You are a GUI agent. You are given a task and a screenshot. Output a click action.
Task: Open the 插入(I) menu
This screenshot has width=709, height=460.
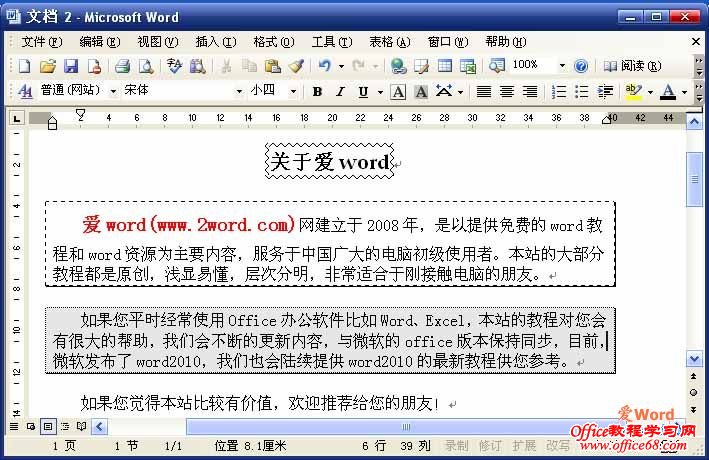point(216,42)
